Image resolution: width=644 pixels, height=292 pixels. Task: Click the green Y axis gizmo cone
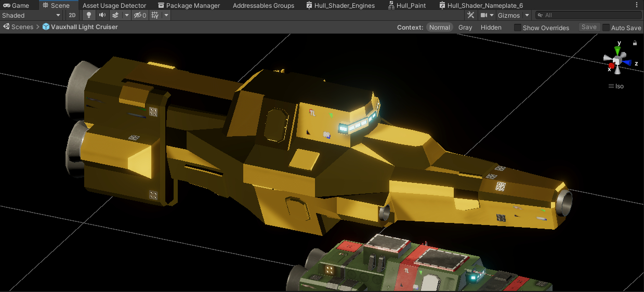tap(617, 50)
